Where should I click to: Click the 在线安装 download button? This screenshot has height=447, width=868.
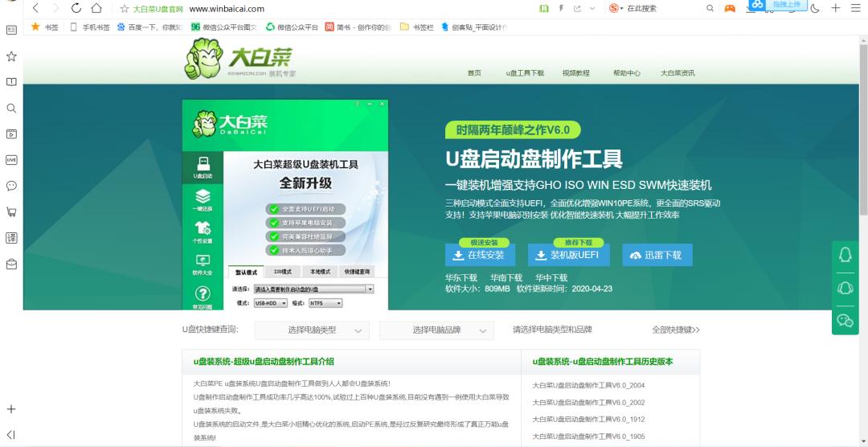click(480, 255)
